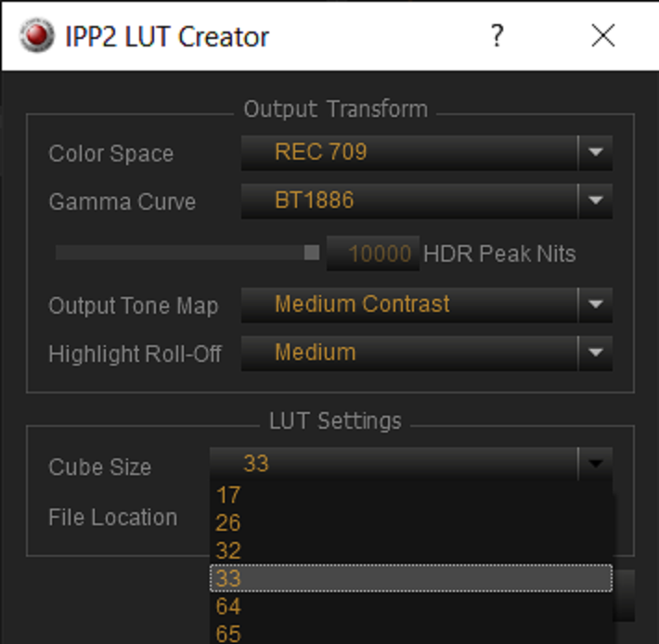Expand the Highlight Roll-Off dropdown arrow

point(596,353)
